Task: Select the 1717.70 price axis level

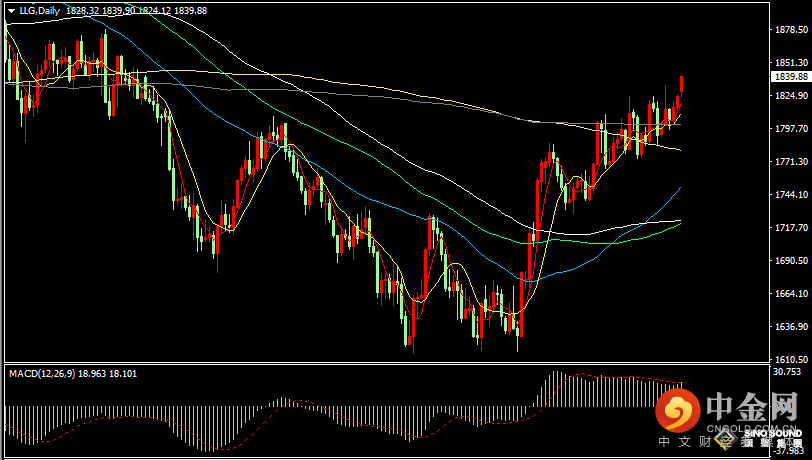Action: pos(790,228)
